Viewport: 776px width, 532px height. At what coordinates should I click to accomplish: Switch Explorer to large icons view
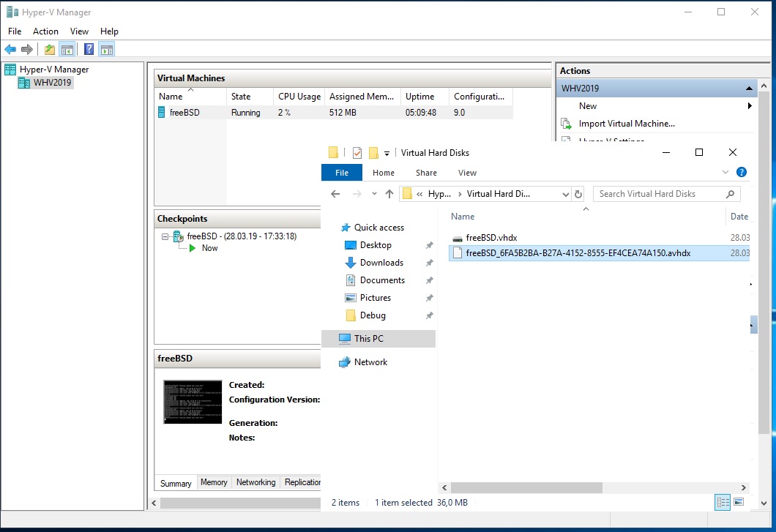point(739,502)
